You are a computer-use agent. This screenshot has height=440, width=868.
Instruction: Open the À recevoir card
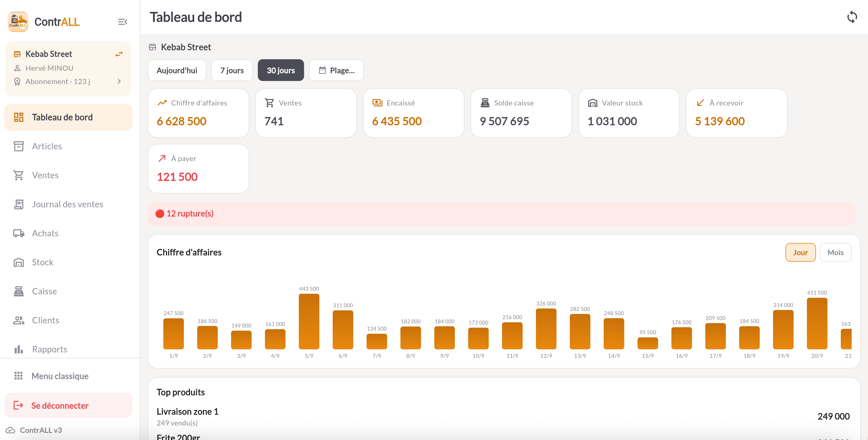pos(736,113)
